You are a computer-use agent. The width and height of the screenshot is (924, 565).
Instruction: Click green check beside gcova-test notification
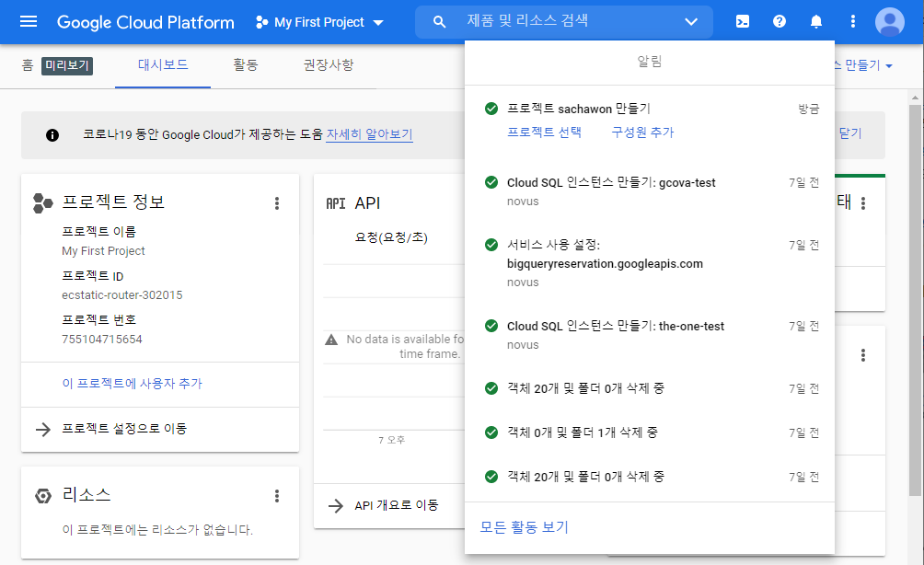[x=491, y=182]
